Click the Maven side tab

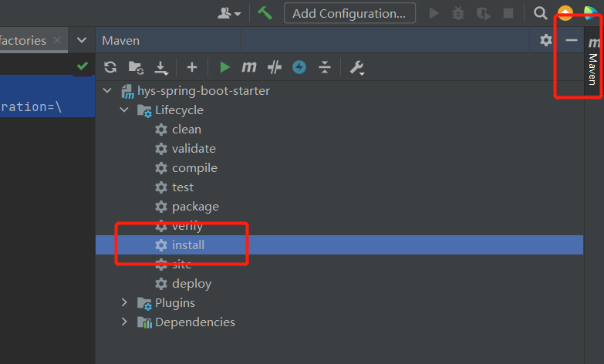pos(593,61)
